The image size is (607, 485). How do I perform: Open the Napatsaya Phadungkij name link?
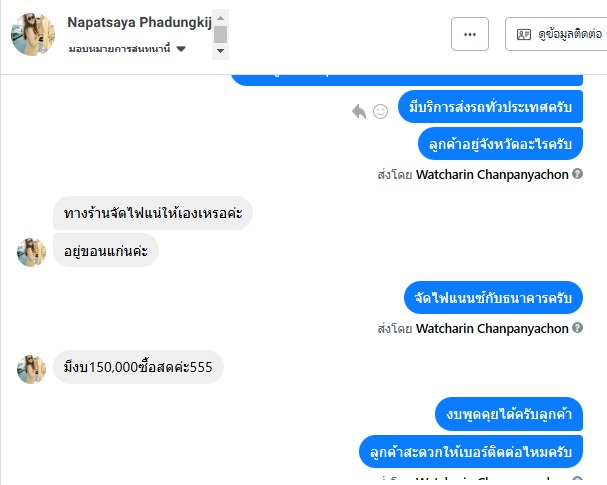coord(139,21)
